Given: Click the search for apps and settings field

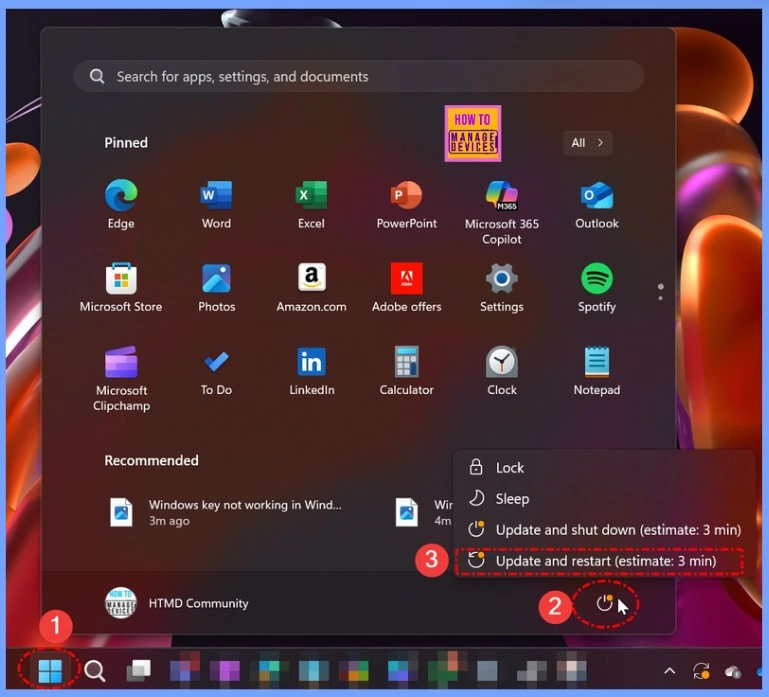Looking at the screenshot, I should tap(359, 76).
